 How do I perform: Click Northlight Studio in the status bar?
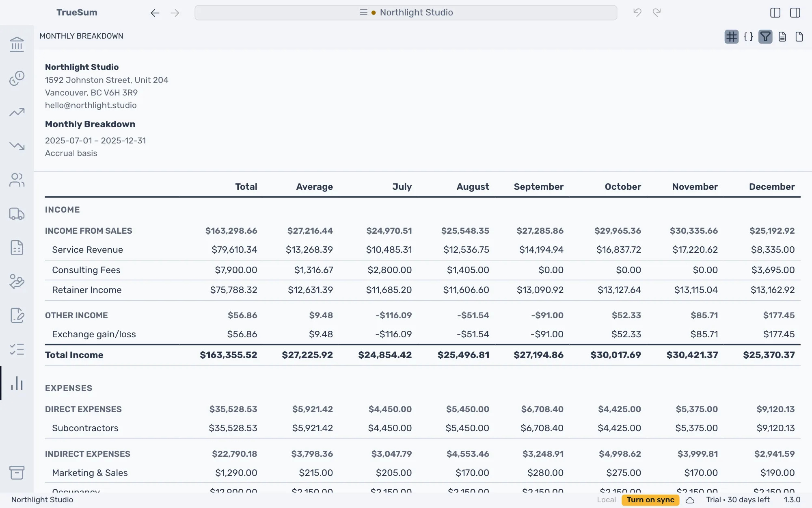[42, 500]
